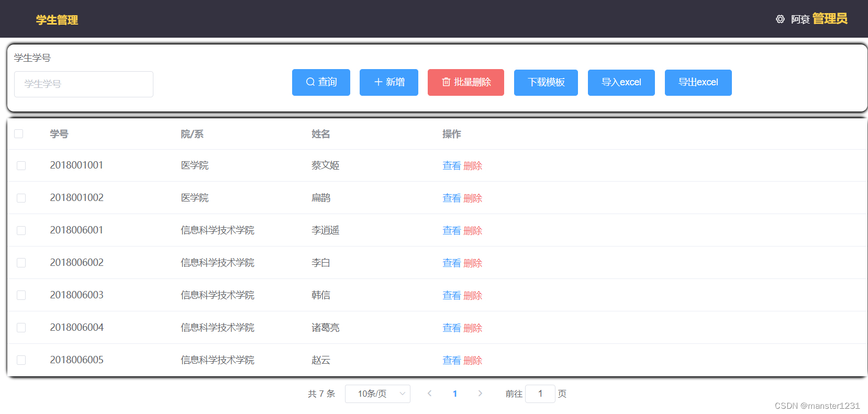Click 查看 for student 李白
Screen dimensions: 868x414
(452, 263)
